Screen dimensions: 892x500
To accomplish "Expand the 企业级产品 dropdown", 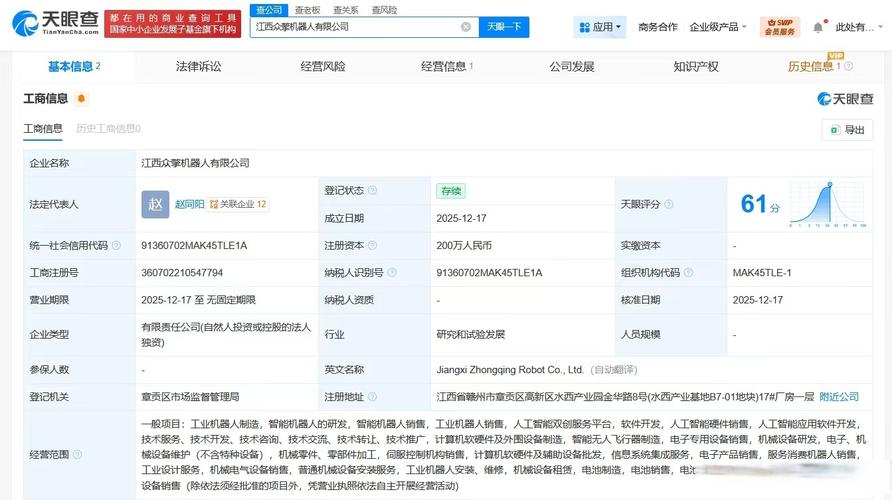I will coord(717,27).
